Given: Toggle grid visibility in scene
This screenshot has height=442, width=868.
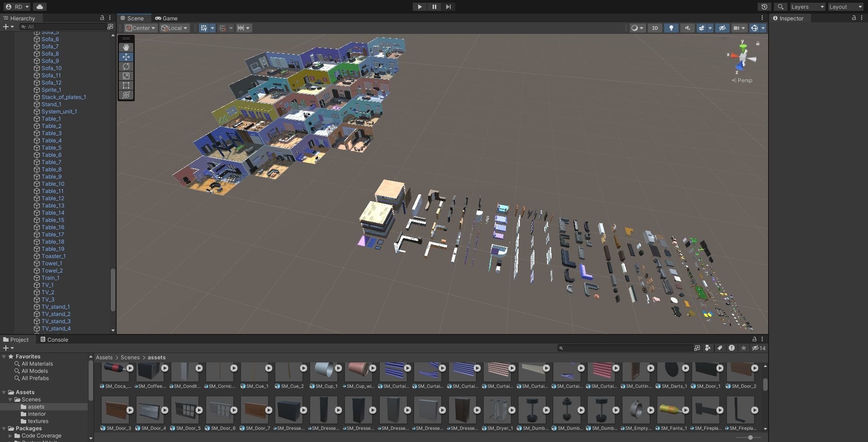Looking at the screenshot, I should (204, 28).
